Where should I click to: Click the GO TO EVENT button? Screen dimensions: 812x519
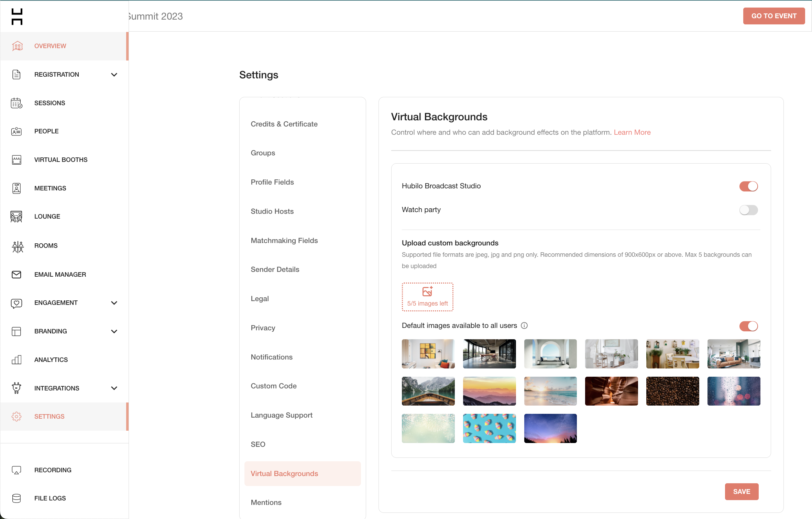coord(774,16)
